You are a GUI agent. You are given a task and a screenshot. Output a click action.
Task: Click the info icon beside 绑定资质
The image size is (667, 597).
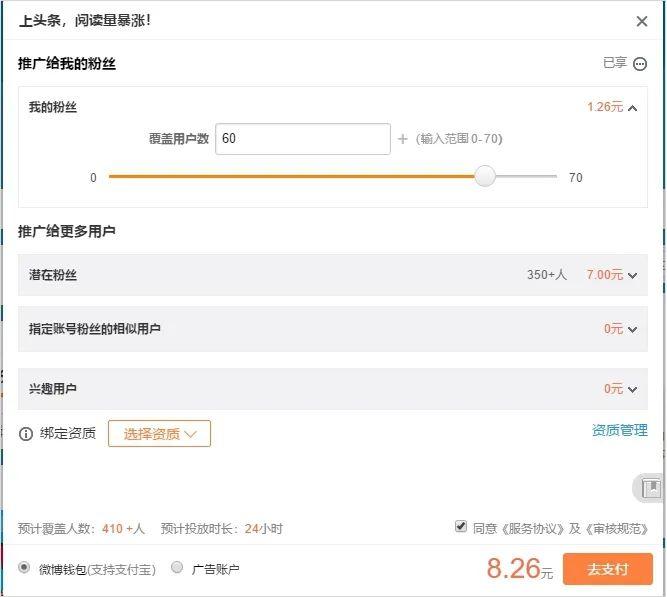[26, 434]
